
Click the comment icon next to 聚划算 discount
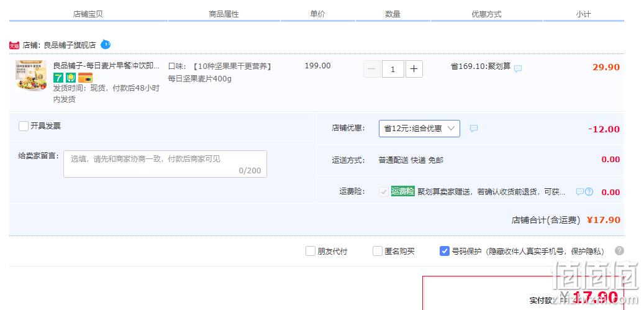pos(518,68)
